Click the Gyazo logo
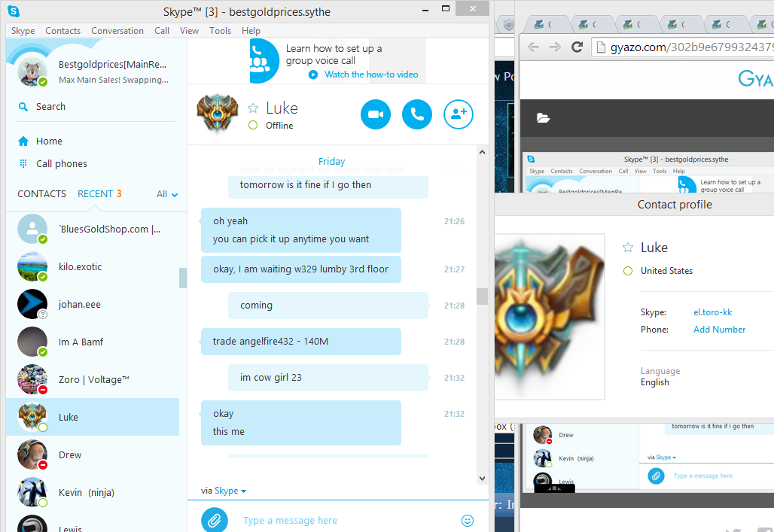Viewport: 774px width, 532px height. tap(756, 78)
